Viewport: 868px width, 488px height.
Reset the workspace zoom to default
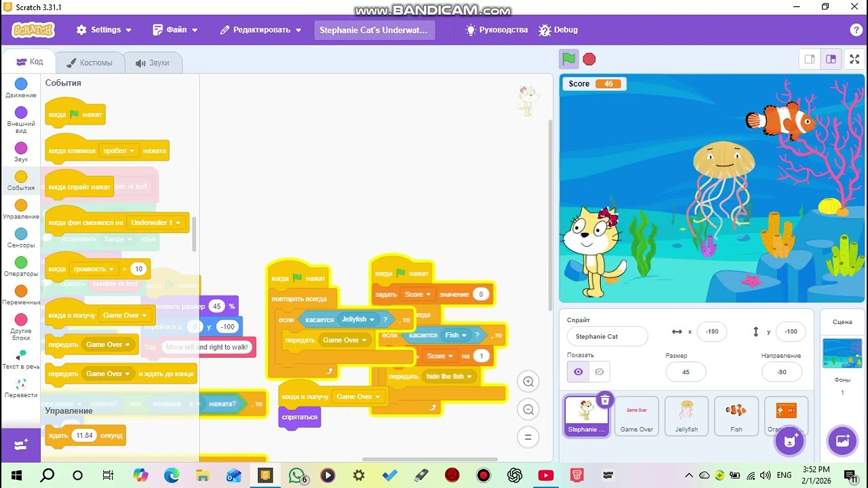[x=528, y=436]
